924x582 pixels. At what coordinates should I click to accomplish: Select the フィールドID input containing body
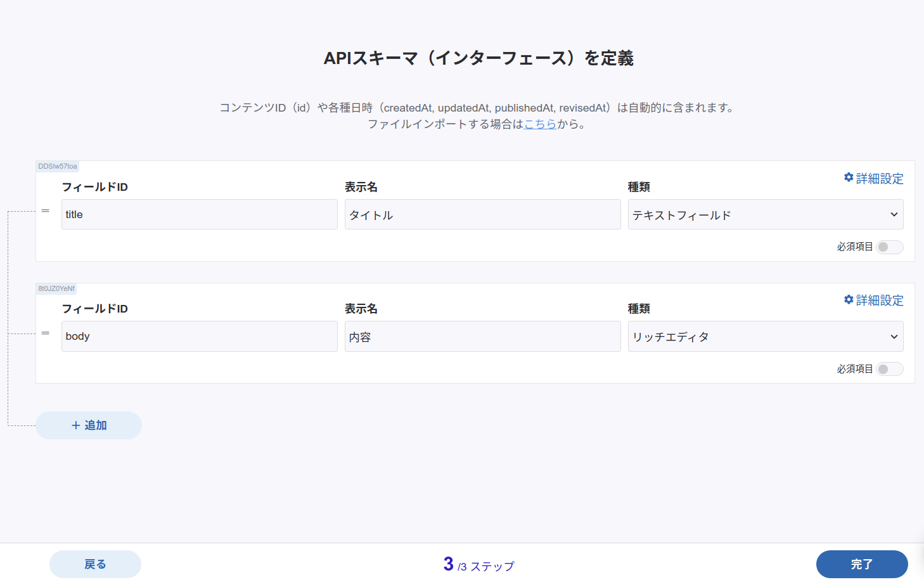click(199, 336)
